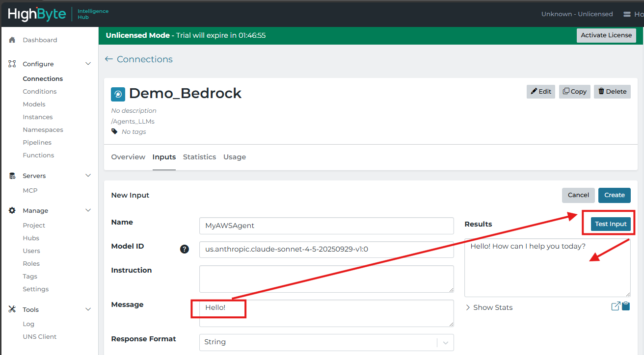Image resolution: width=644 pixels, height=355 pixels.
Task: Click the Create button
Action: pyautogui.click(x=614, y=195)
